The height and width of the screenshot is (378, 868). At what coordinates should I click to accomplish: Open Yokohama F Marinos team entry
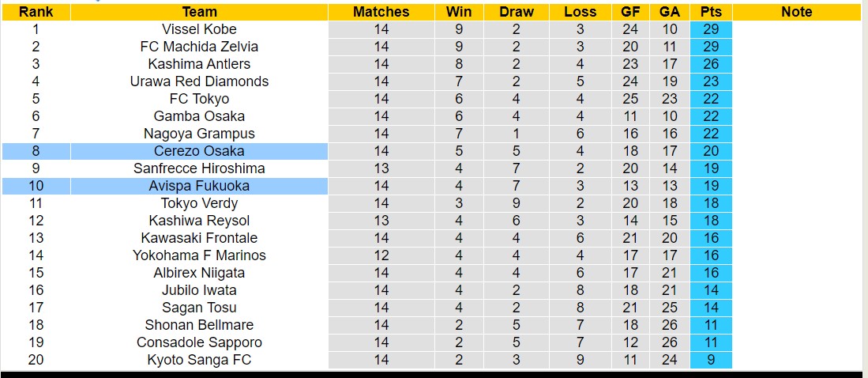199,255
